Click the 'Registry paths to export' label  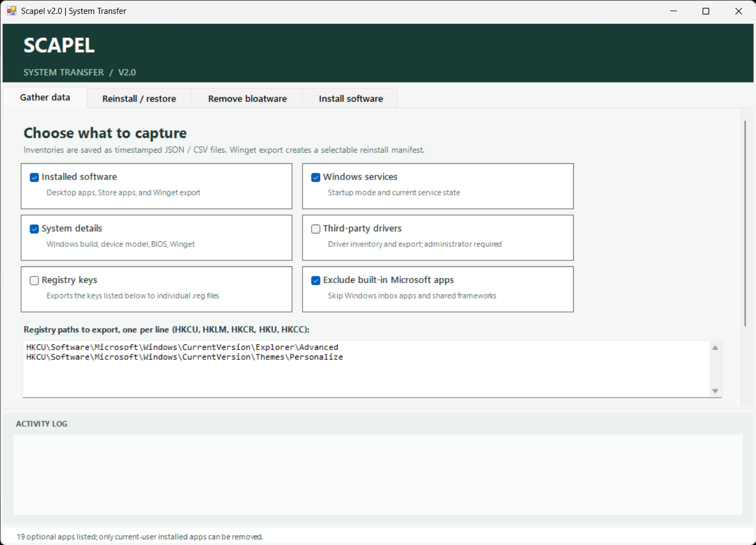point(167,330)
